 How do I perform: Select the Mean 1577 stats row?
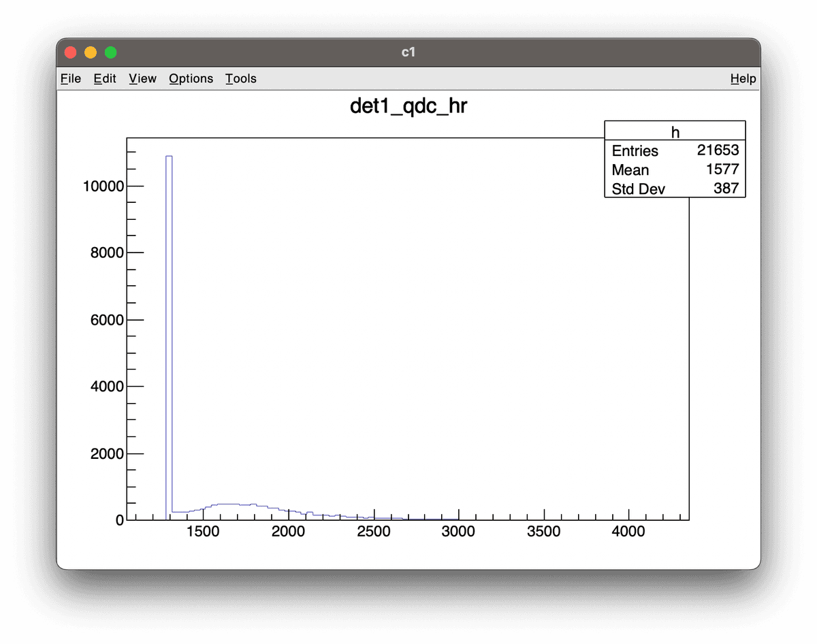[x=675, y=170]
